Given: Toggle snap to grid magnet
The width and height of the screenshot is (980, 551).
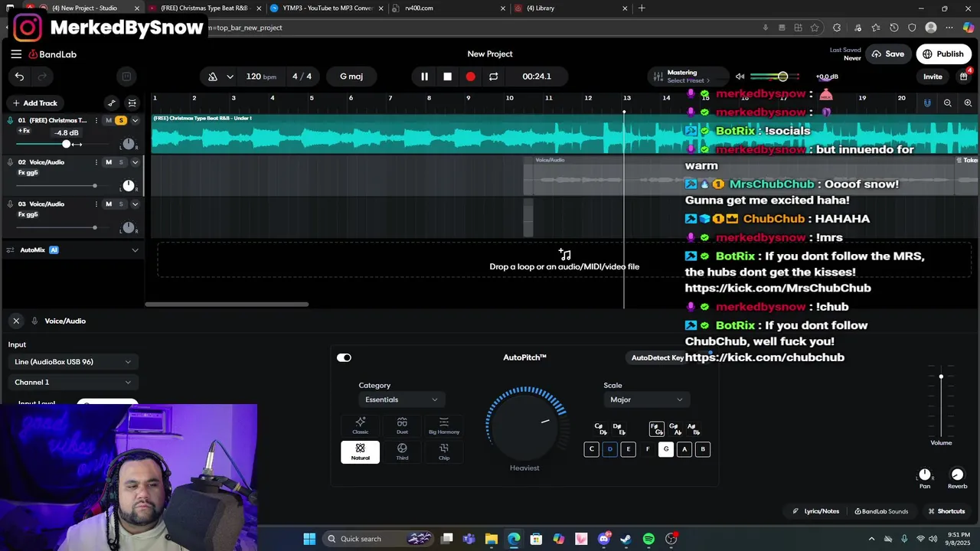Looking at the screenshot, I should tap(927, 103).
